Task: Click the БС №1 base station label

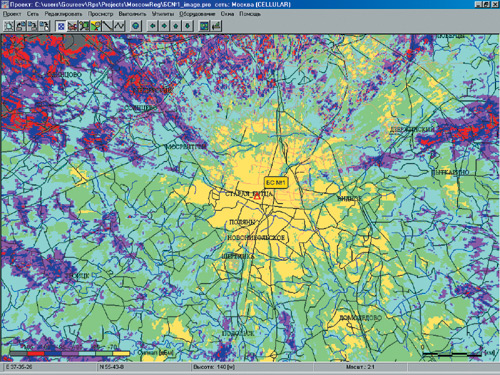Action: coord(276,182)
